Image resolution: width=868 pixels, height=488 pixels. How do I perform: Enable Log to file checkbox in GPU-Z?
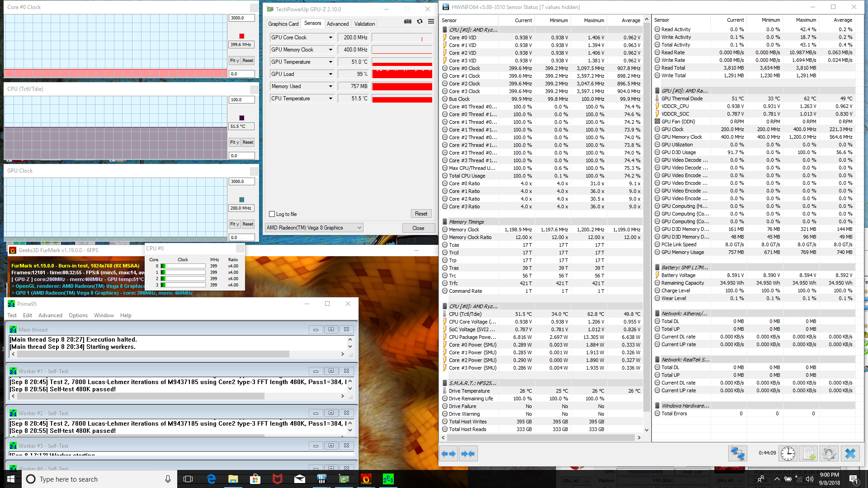click(272, 214)
